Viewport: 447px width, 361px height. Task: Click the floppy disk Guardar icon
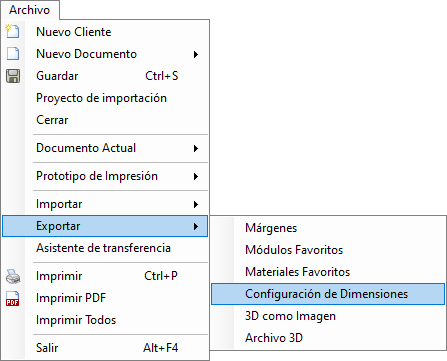tap(13, 76)
